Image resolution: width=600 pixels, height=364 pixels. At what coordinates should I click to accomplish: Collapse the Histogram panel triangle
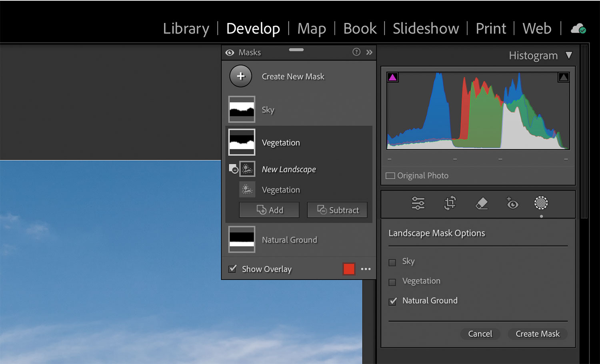click(569, 56)
